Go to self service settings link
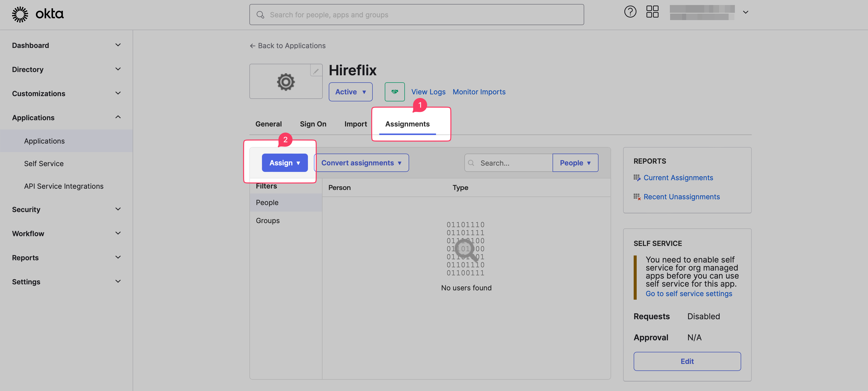 689,294
